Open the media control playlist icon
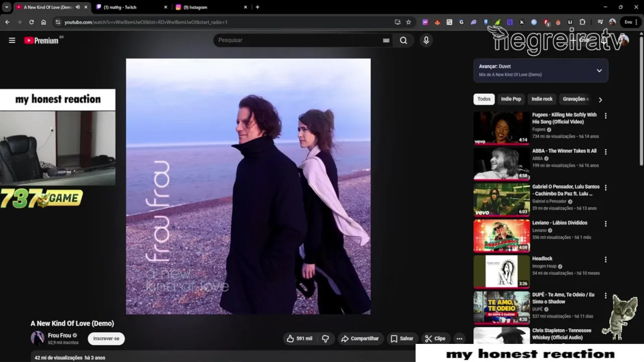644x362 pixels. click(x=600, y=22)
